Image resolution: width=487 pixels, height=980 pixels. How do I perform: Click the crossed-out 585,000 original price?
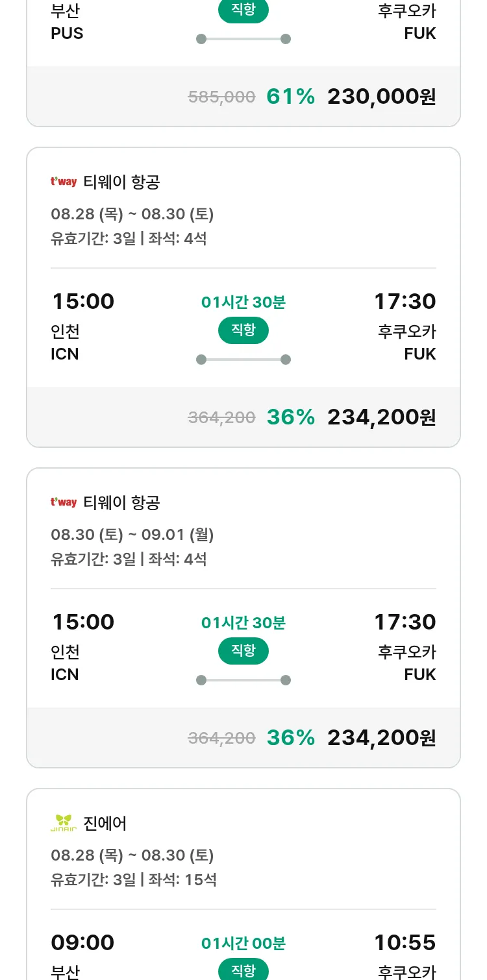[221, 97]
